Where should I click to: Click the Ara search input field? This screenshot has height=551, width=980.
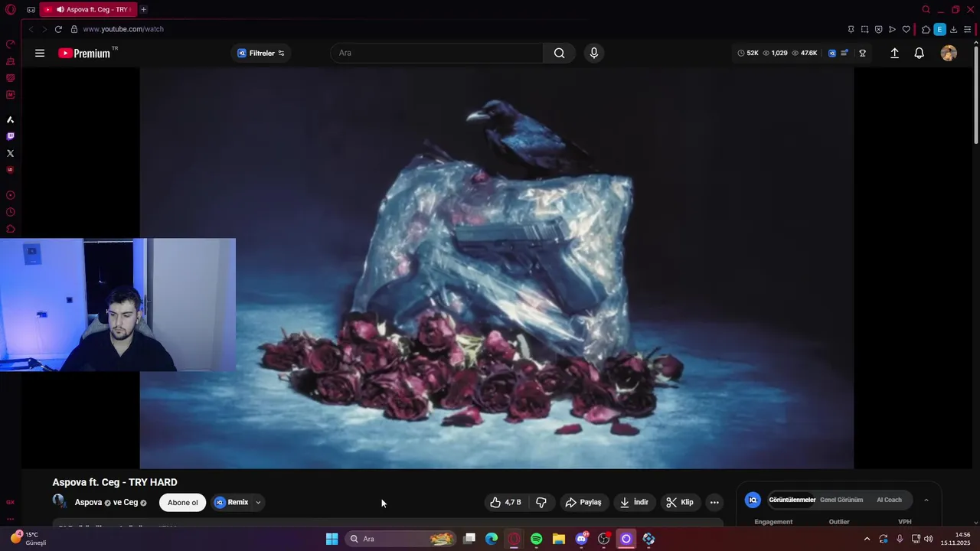pyautogui.click(x=436, y=53)
